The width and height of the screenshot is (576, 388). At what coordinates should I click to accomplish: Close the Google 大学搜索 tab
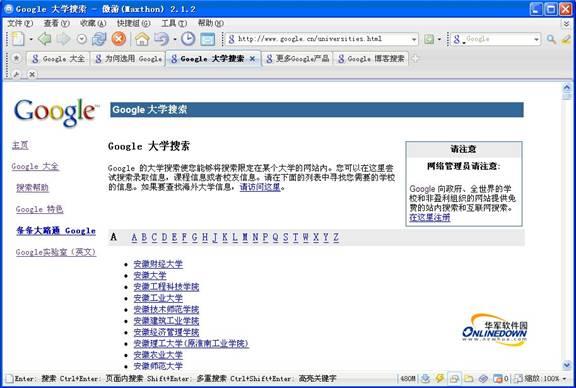252,58
